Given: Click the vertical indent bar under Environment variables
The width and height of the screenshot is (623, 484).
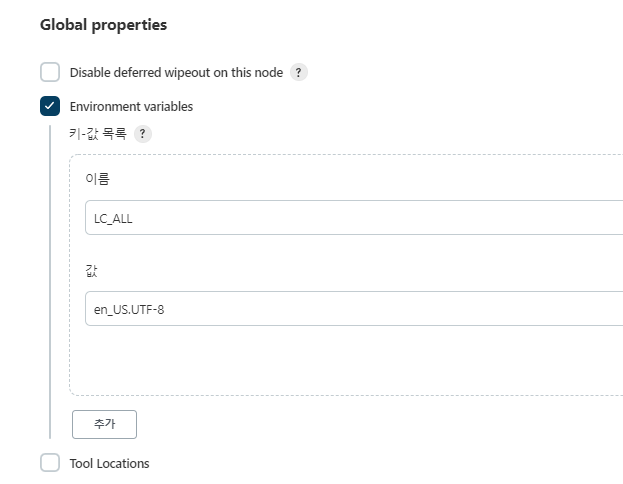Looking at the screenshot, I should tap(50, 282).
